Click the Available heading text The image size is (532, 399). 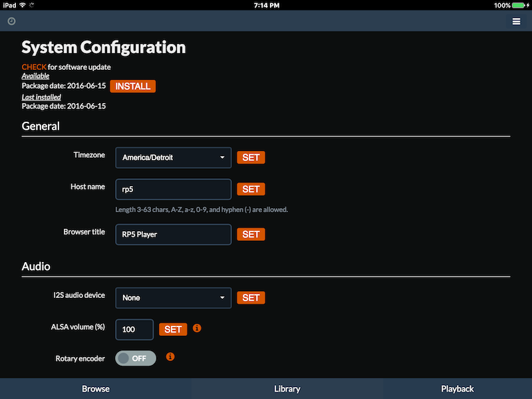[x=35, y=76]
